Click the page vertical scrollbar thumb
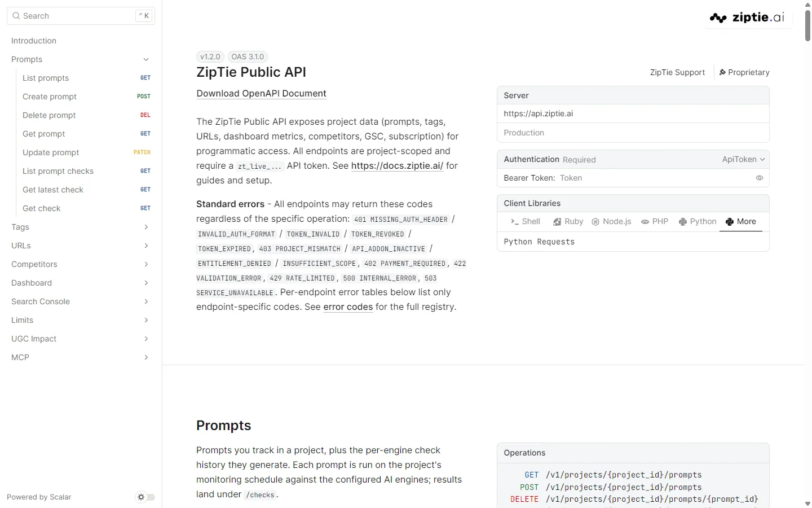The height and width of the screenshot is (508, 812). (807, 25)
